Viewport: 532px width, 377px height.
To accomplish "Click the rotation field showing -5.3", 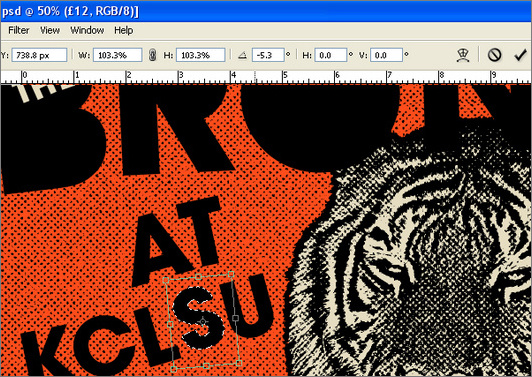I will [x=268, y=55].
